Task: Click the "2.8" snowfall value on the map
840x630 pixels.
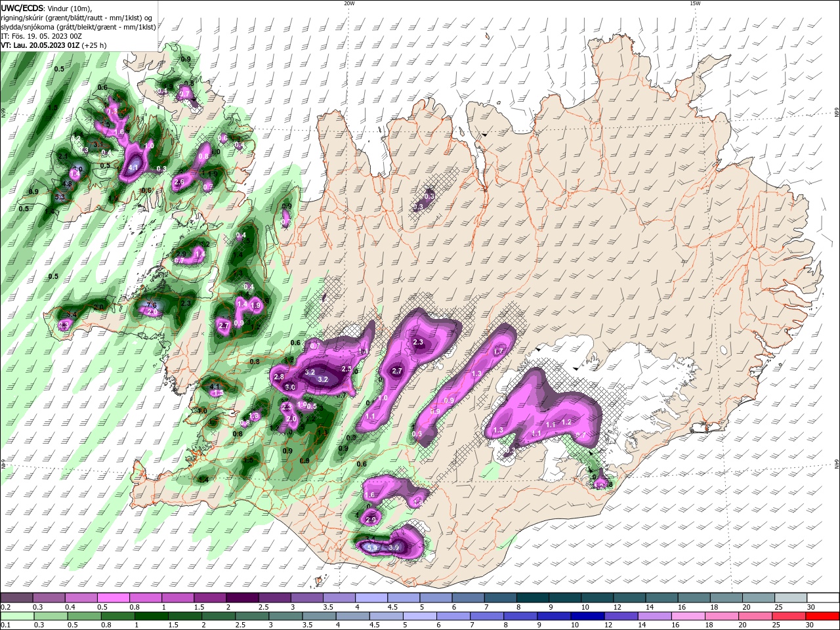Action: pos(279,377)
